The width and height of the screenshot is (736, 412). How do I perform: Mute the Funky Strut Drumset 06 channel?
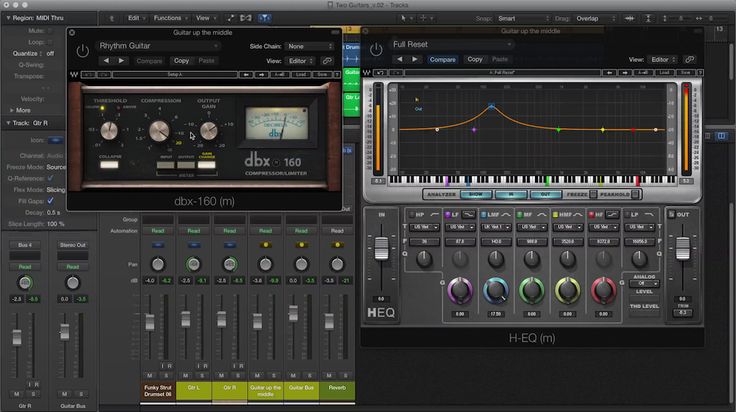[x=149, y=375]
